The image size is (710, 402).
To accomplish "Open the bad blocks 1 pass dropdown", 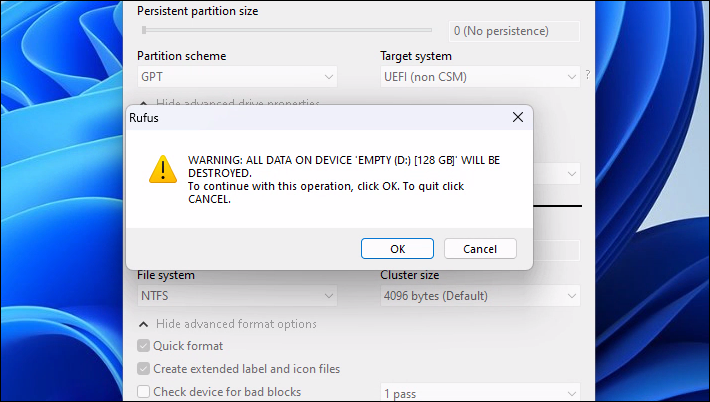I will pyautogui.click(x=480, y=393).
